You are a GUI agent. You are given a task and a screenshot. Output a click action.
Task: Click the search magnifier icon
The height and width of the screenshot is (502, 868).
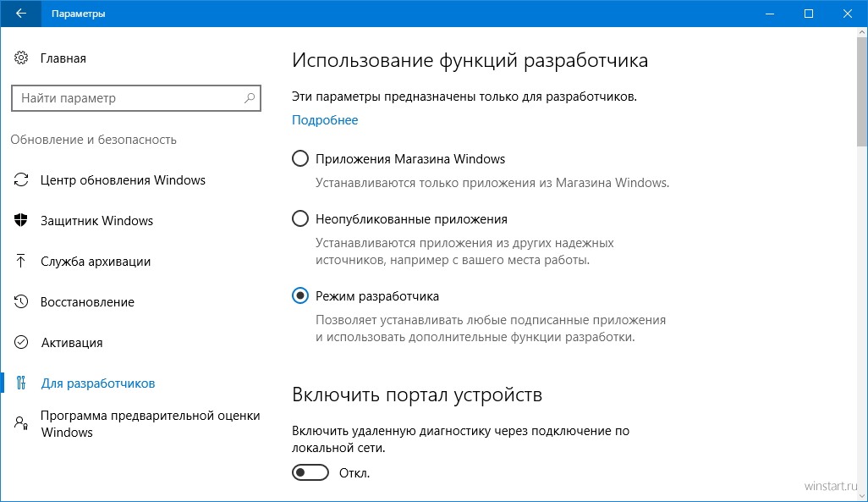[x=249, y=98]
